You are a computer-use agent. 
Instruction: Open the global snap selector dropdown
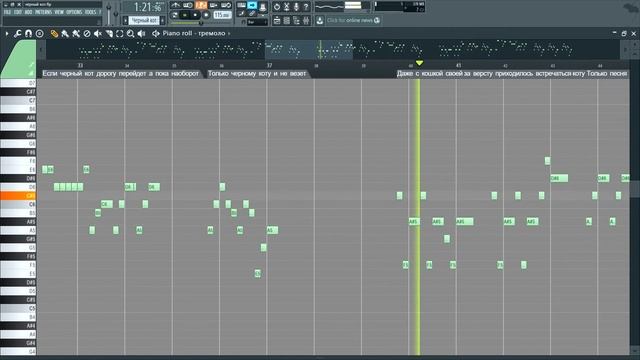pyautogui.click(x=257, y=22)
